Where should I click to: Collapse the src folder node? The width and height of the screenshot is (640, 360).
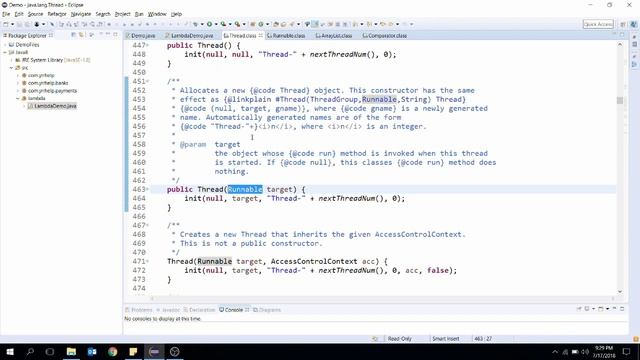coord(11,68)
